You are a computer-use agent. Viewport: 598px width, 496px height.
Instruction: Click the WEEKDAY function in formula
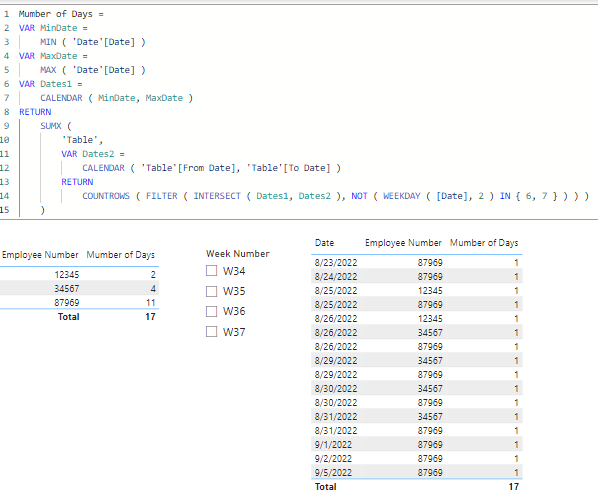pos(402,196)
